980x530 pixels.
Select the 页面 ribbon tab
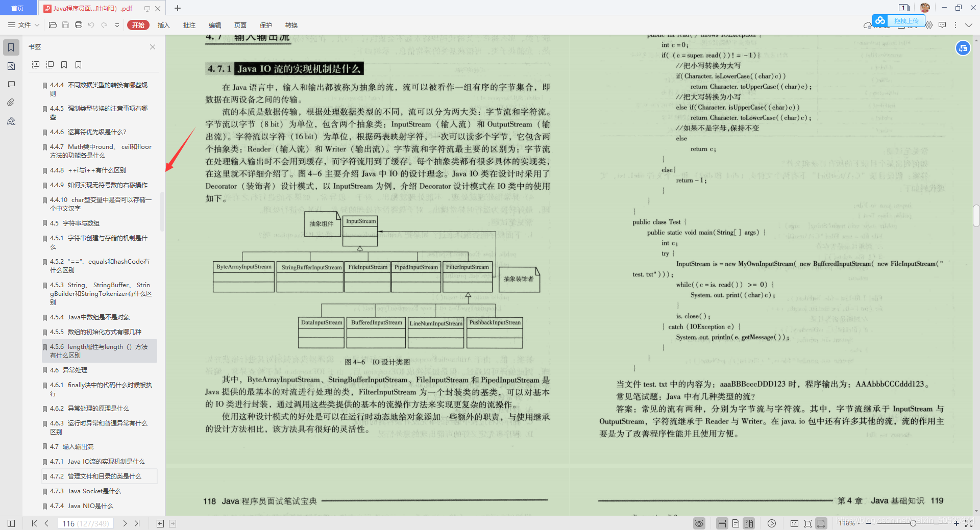pos(240,25)
